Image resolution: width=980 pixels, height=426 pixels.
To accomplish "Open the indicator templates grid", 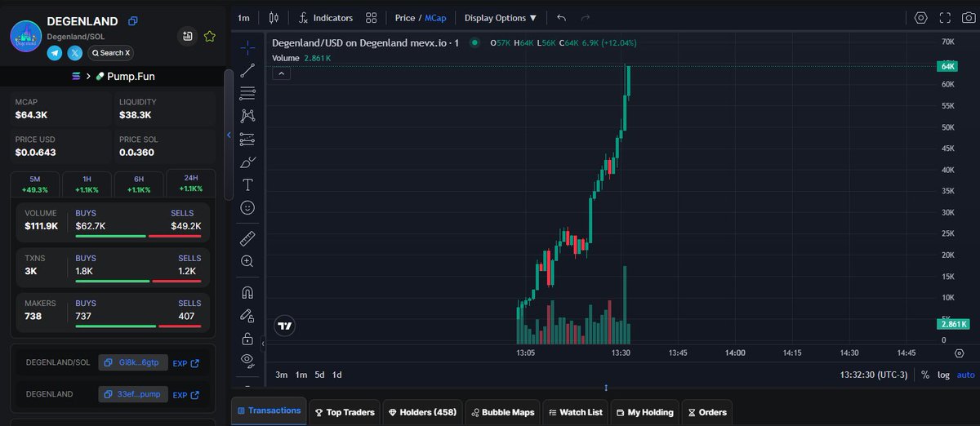I will 372,17.
